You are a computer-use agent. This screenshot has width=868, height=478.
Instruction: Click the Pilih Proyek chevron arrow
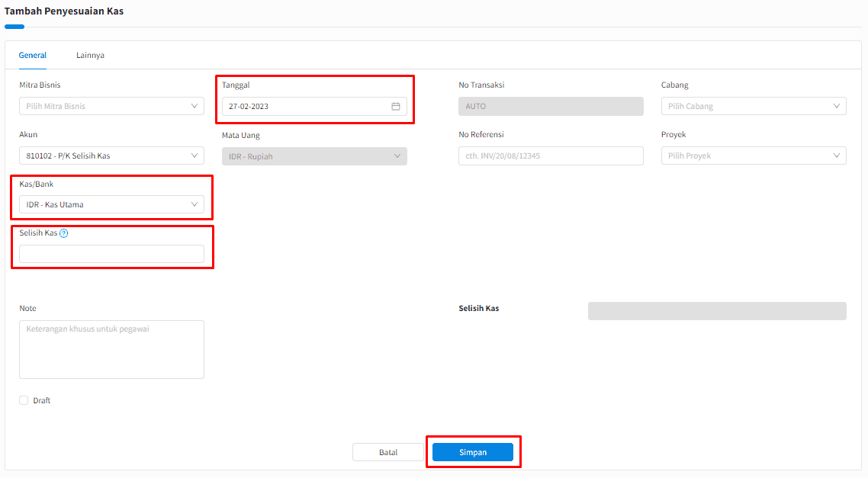click(837, 156)
